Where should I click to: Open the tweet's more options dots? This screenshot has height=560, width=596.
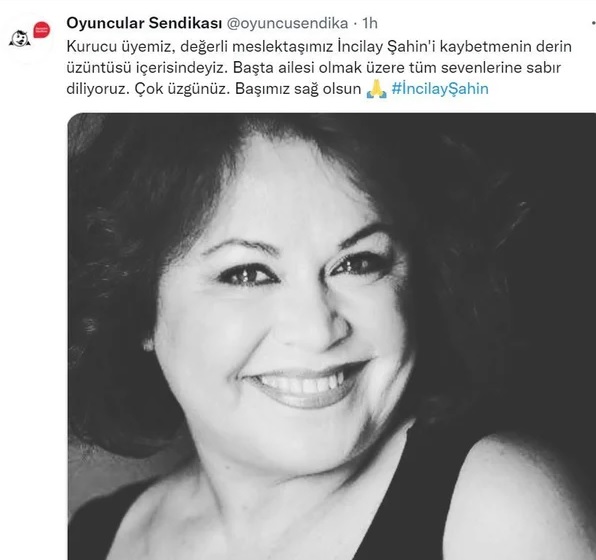[593, 24]
